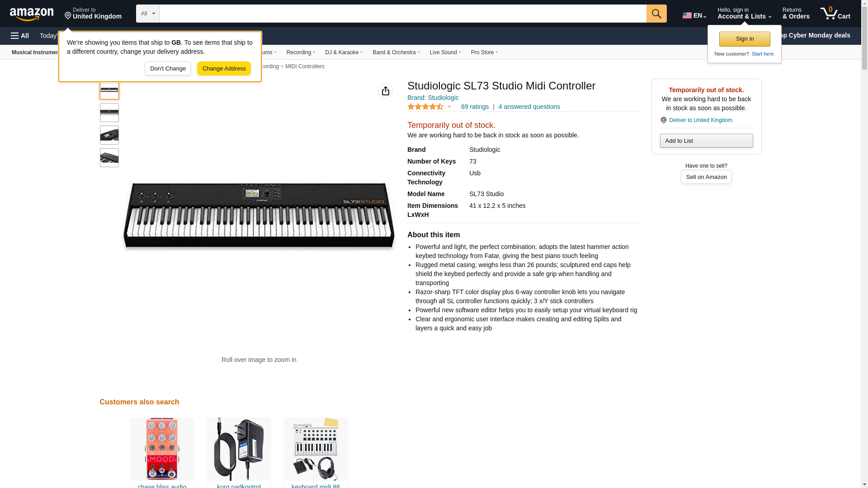Click the yellow Sign in button
868x488 pixels.
click(x=744, y=39)
